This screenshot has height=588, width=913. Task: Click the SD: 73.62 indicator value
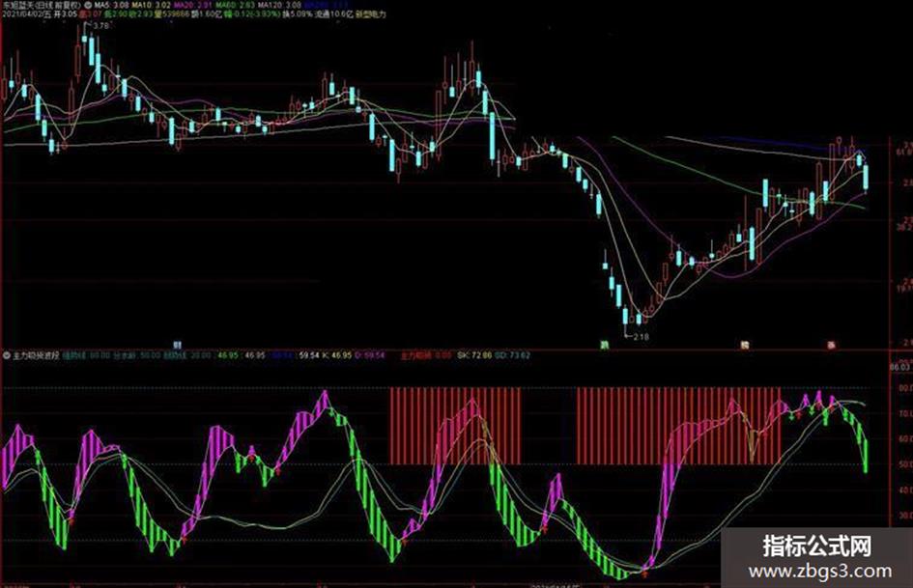512,354
